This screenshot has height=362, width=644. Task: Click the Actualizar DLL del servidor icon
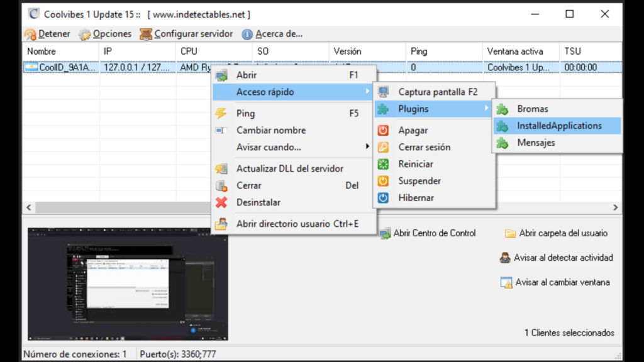(x=221, y=168)
